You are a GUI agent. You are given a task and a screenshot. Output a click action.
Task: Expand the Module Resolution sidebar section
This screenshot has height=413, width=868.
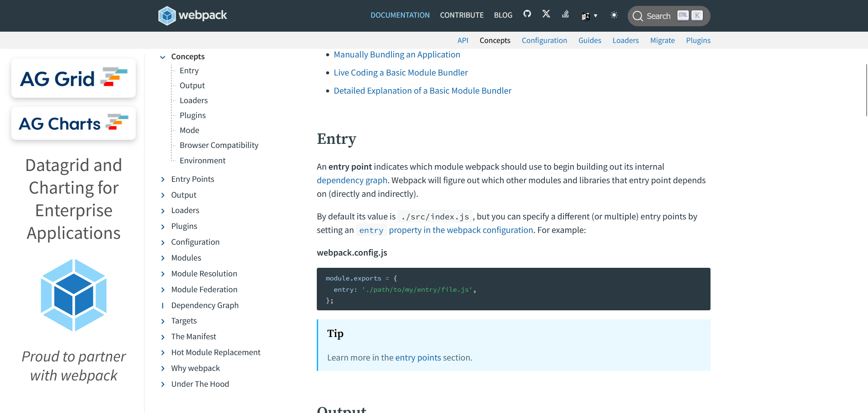pyautogui.click(x=163, y=274)
